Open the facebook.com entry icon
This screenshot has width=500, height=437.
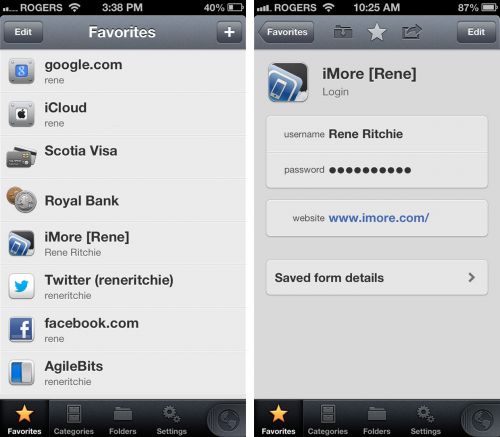coord(21,329)
